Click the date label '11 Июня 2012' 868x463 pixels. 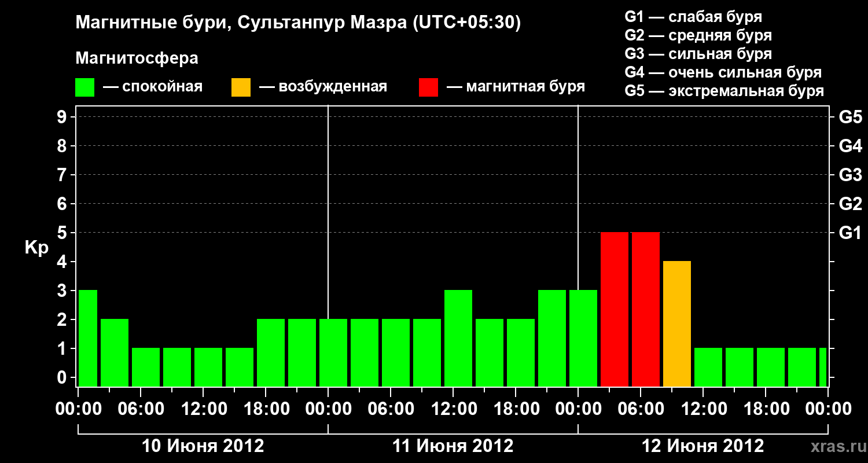(x=453, y=446)
